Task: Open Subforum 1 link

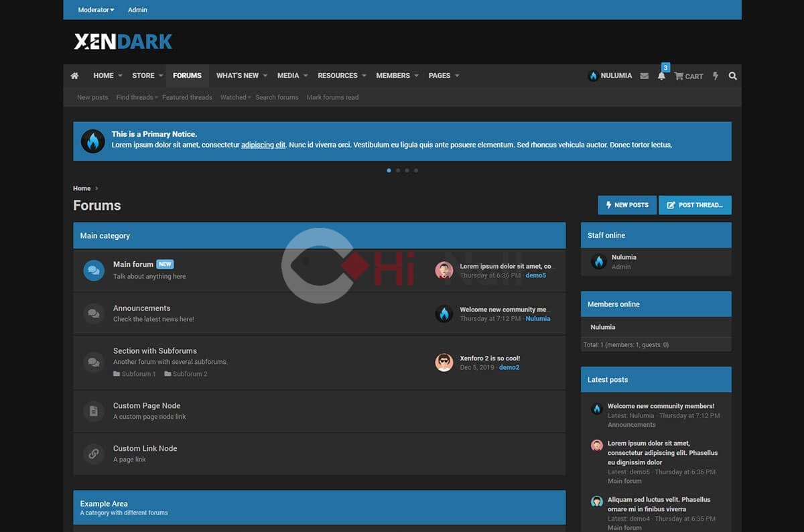Action: pos(139,374)
